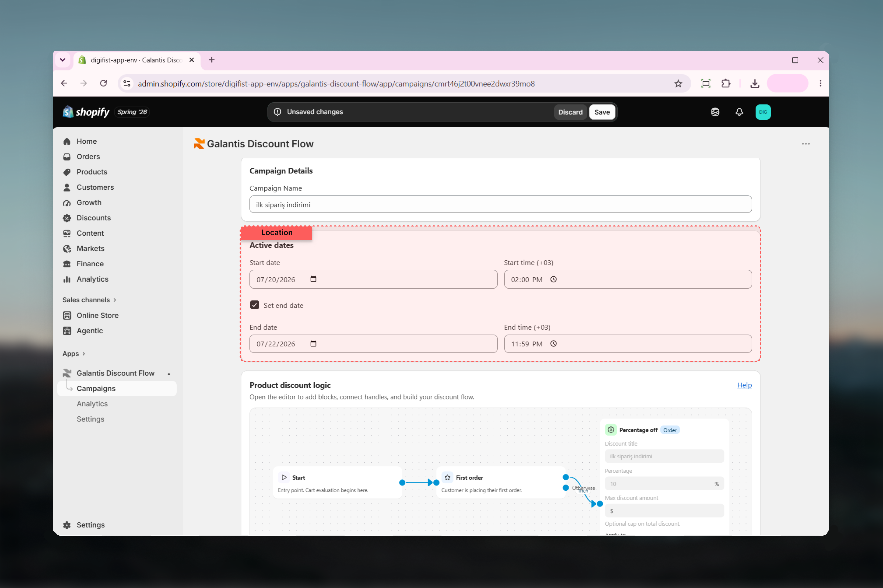Click the Galantis Discount Flow page title
This screenshot has height=588, width=883.
pos(260,144)
